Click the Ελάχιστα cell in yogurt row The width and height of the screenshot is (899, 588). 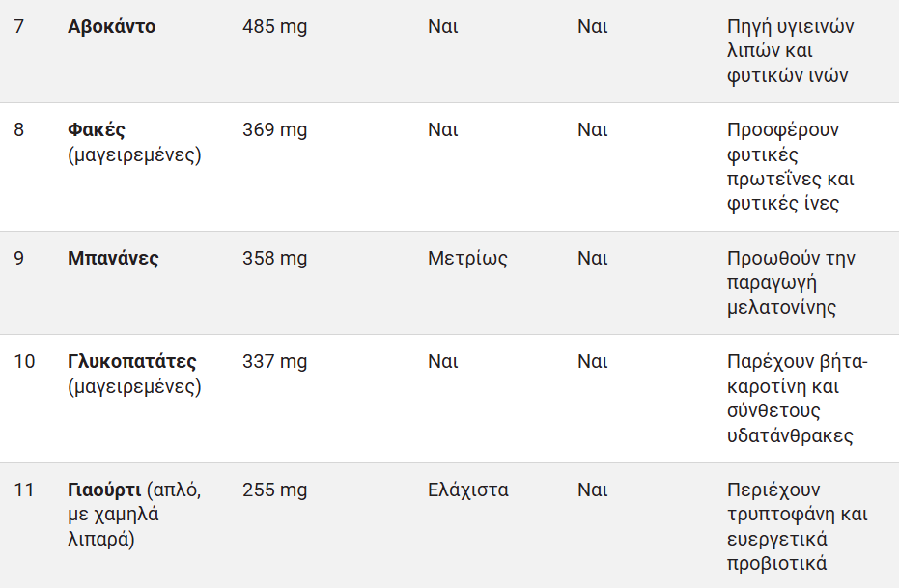click(x=467, y=490)
